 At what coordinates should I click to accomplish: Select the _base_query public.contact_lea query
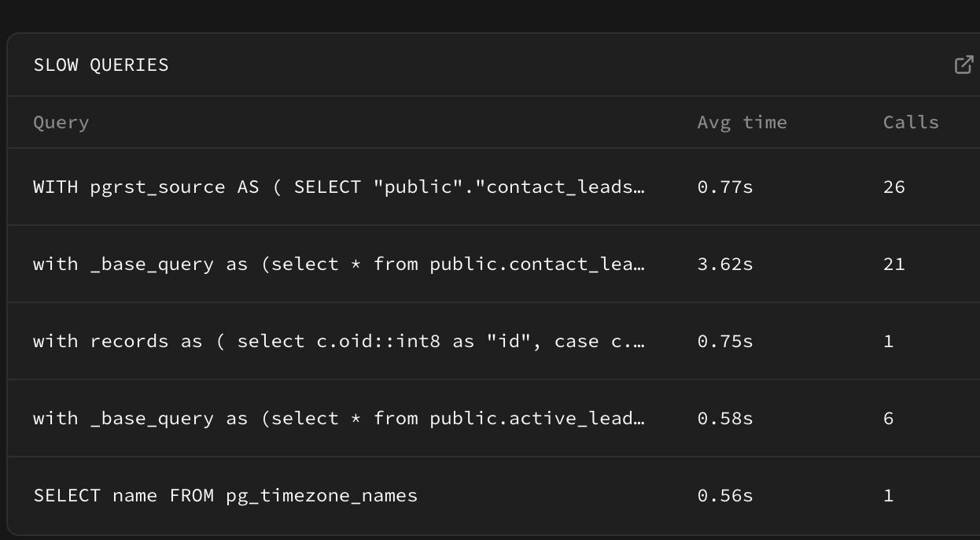point(339,264)
